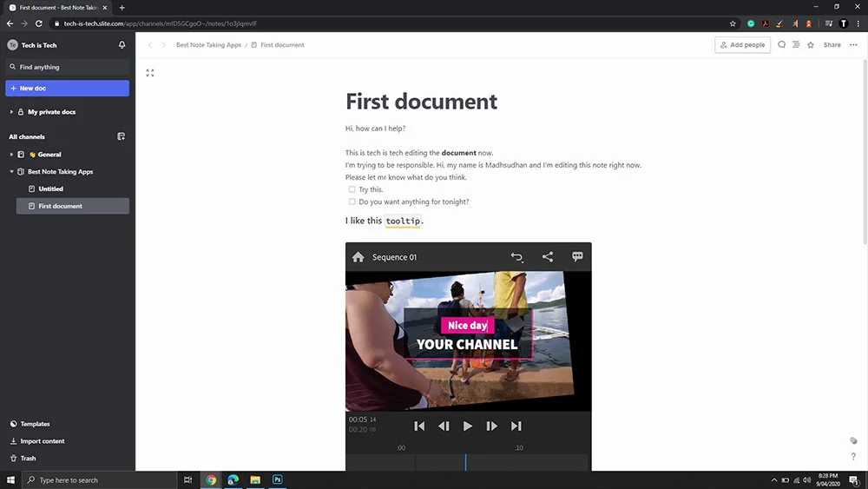
Task: Open a new browser tab
Action: (x=122, y=8)
